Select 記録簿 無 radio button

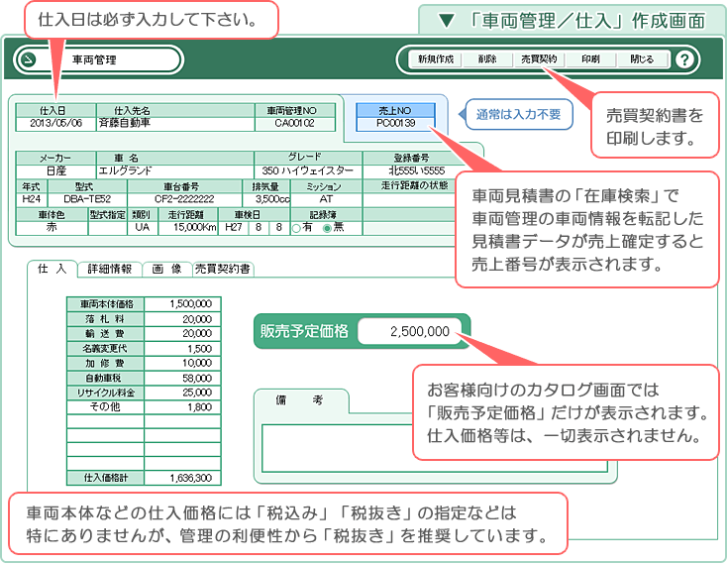point(327,228)
